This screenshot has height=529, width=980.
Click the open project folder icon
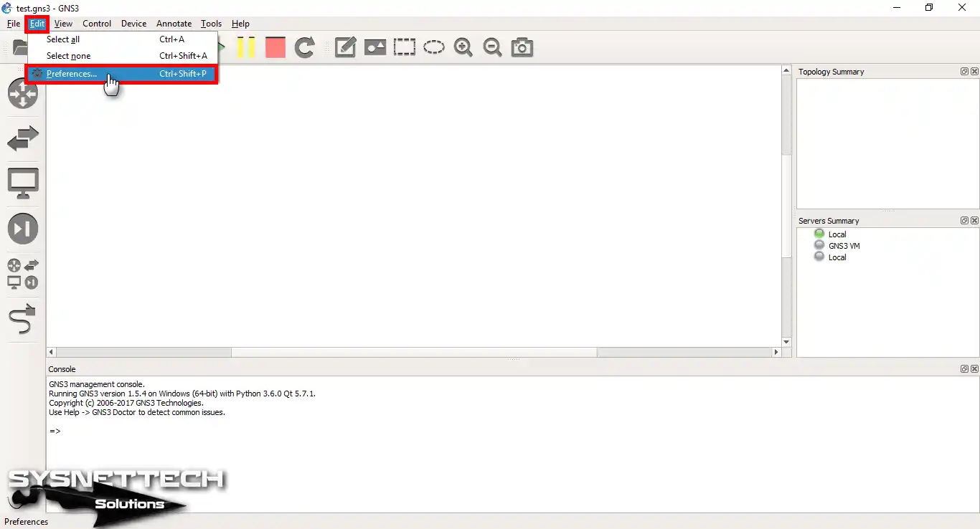pyautogui.click(x=20, y=47)
